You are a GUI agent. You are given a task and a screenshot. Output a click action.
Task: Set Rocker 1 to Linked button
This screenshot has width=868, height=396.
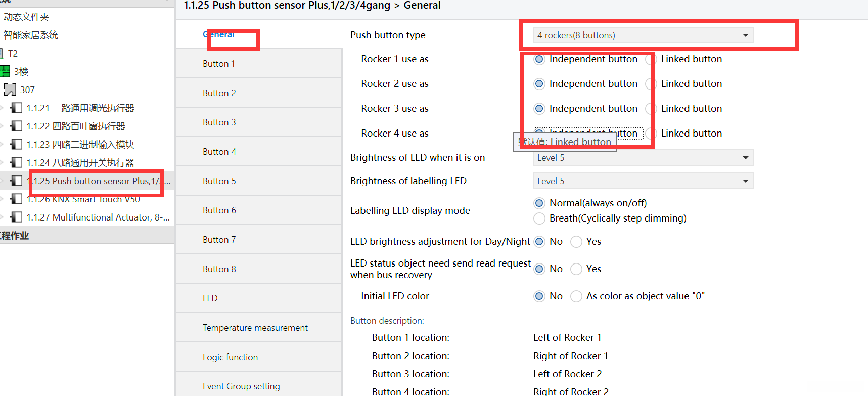[x=651, y=59]
